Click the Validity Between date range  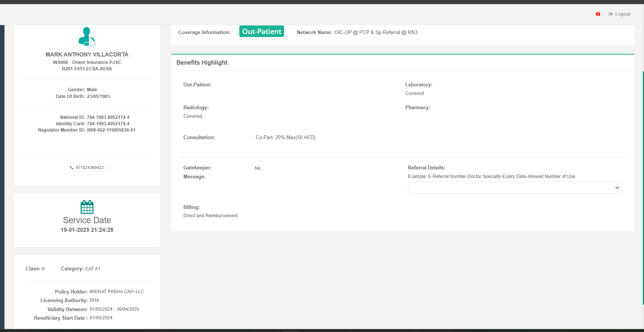pos(114,309)
